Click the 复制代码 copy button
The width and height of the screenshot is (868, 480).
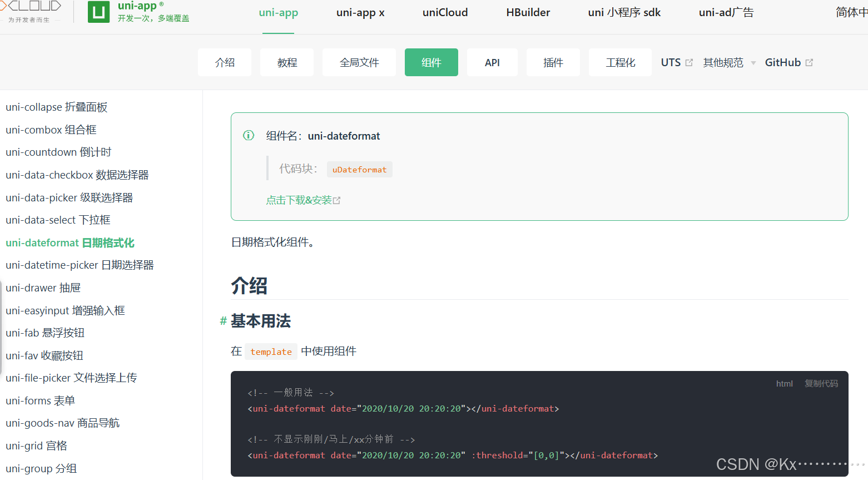[821, 383]
